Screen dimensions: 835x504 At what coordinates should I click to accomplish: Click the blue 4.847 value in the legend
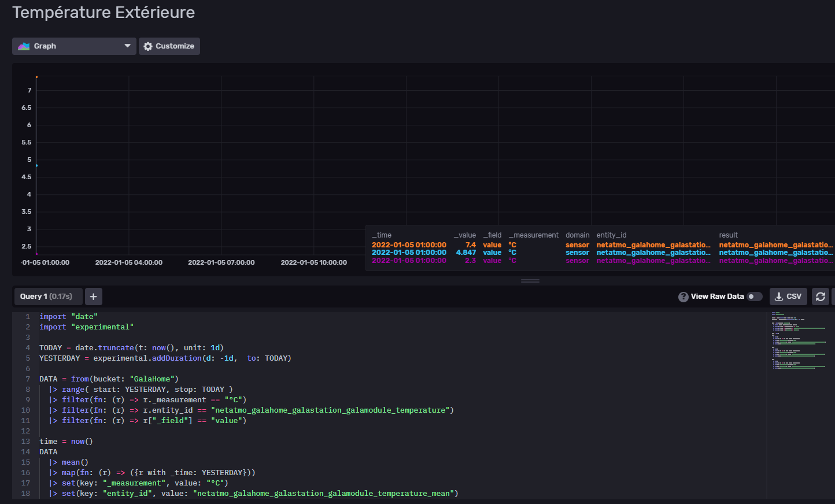466,253
